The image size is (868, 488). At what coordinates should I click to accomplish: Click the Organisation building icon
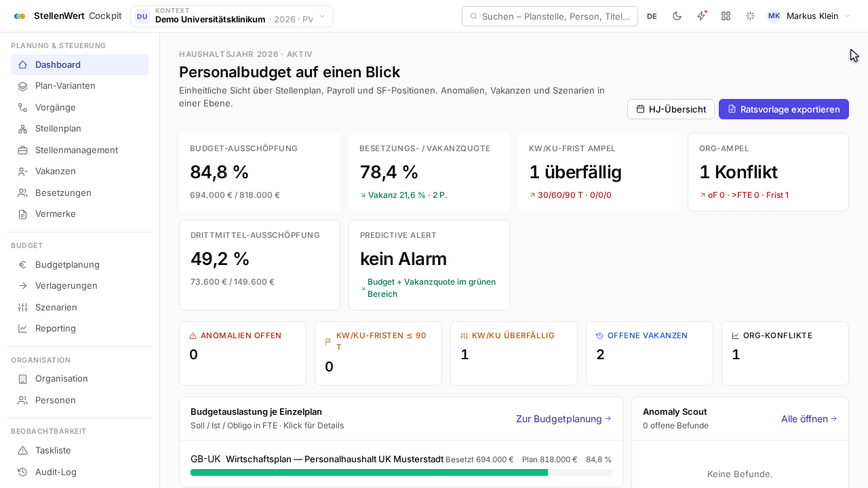[22, 379]
